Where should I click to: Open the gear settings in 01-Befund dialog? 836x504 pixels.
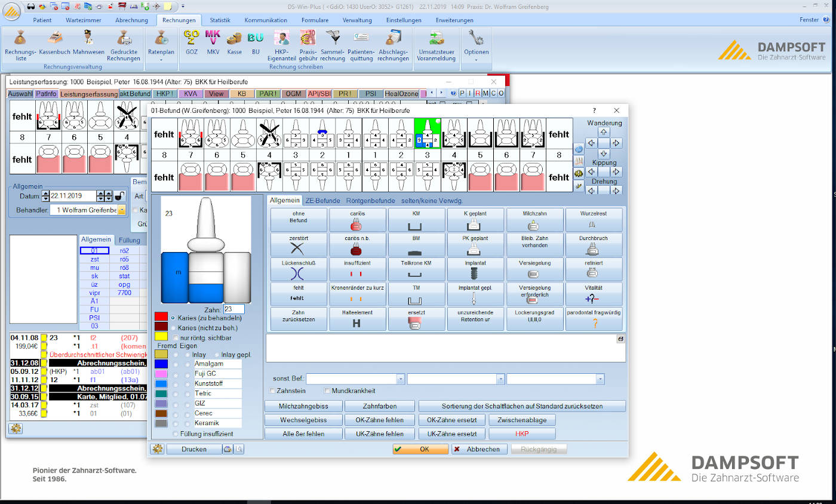pyautogui.click(x=158, y=449)
